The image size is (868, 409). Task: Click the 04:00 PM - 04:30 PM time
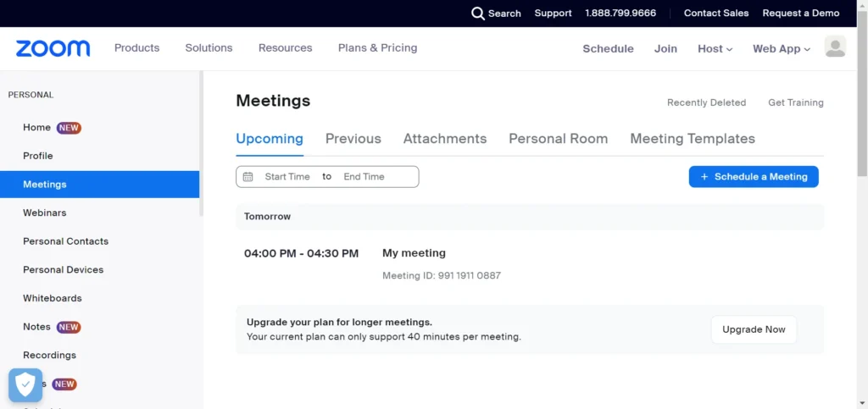coord(301,254)
